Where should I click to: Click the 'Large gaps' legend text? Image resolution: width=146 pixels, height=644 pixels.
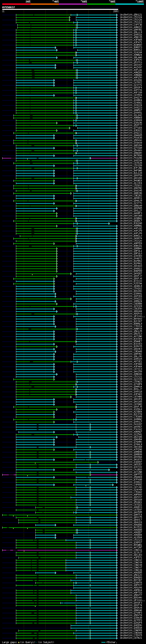tap(10, 642)
